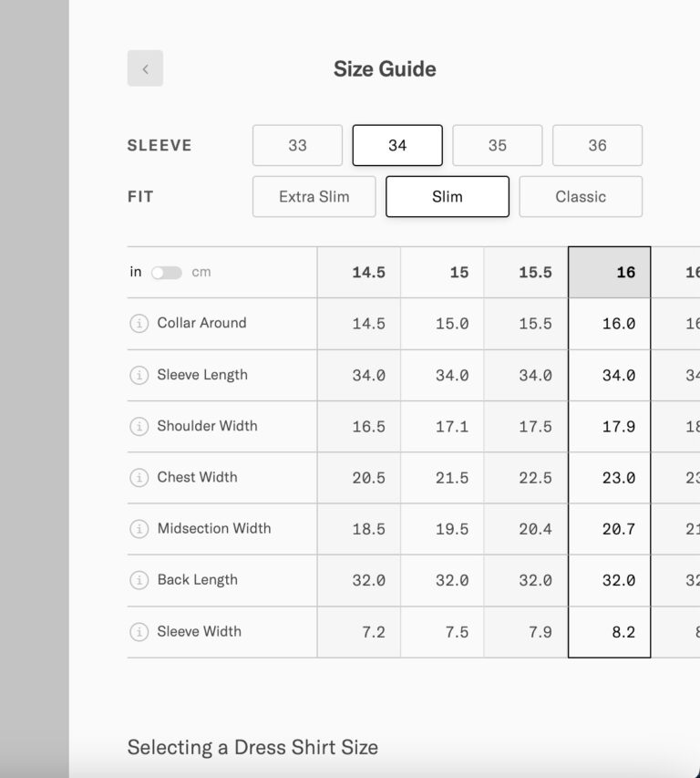
Task: Select sleeve length 35
Action: [498, 145]
